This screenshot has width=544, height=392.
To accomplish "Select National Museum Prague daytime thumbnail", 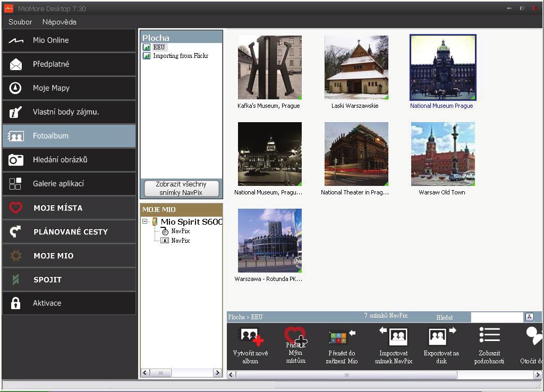I will tap(443, 67).
